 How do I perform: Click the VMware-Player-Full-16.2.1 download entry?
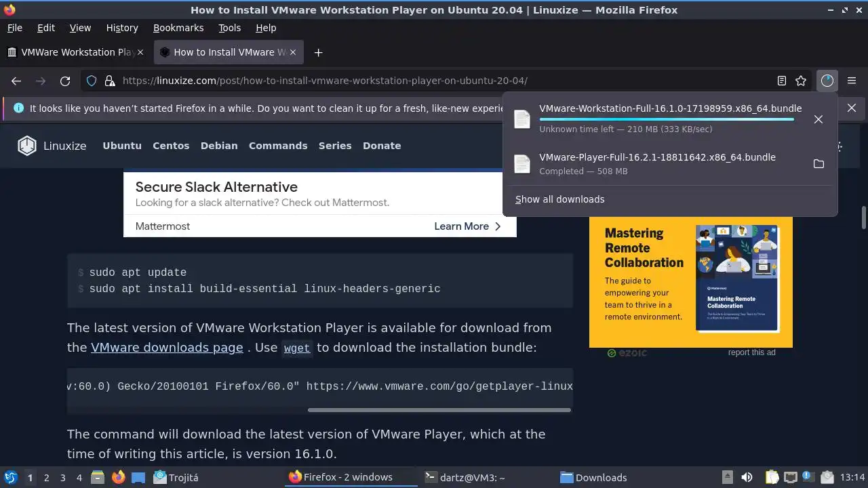coord(657,164)
